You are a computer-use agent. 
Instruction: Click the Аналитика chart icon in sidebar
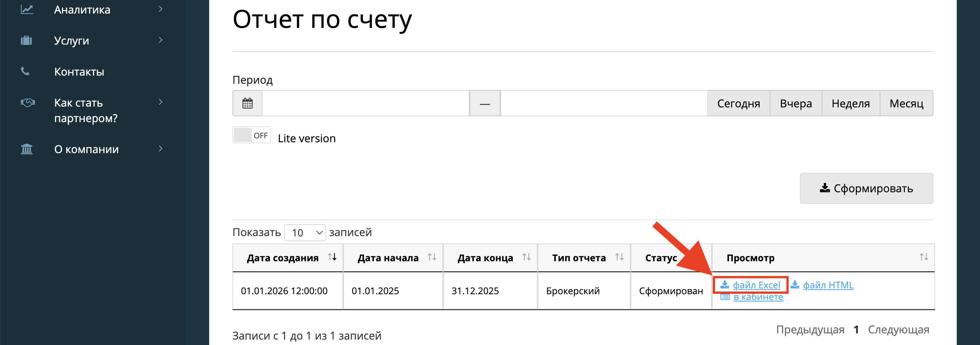[27, 9]
